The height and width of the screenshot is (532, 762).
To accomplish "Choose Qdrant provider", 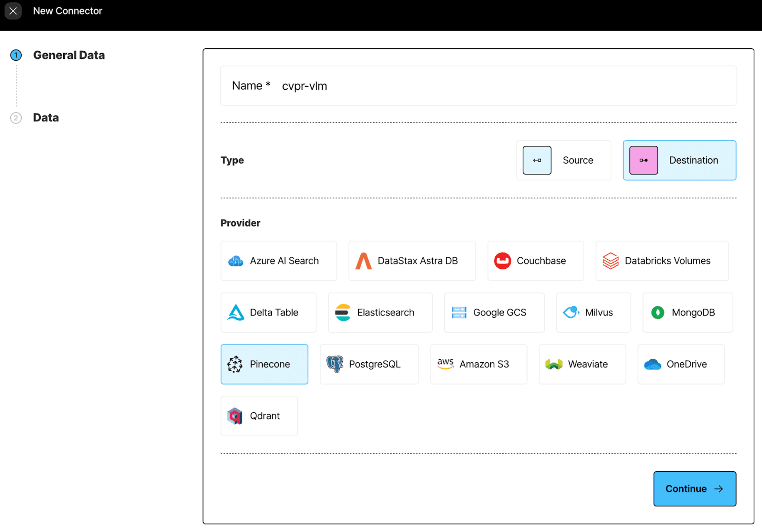I will coord(259,416).
